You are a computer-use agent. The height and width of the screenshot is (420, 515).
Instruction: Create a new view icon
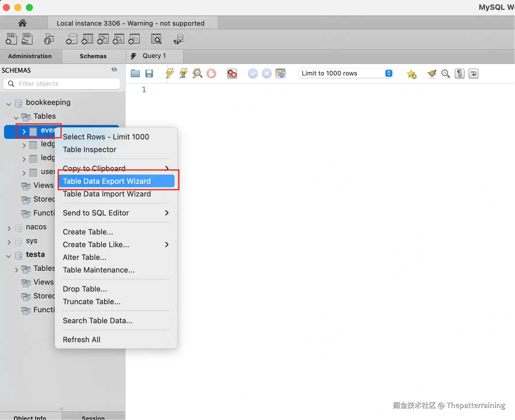103,39
